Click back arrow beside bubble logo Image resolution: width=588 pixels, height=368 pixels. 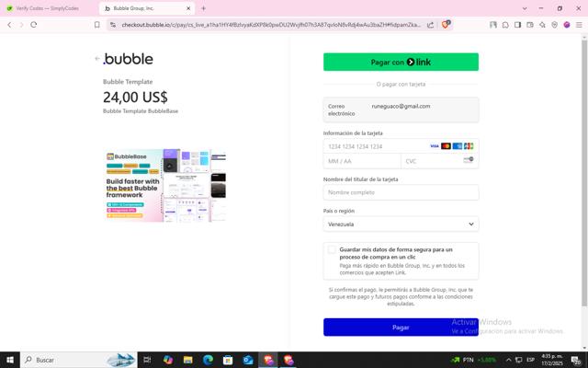(97, 59)
